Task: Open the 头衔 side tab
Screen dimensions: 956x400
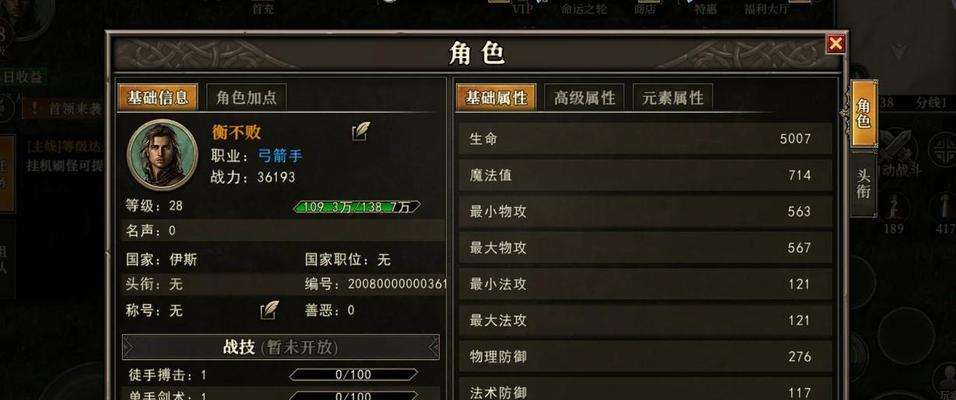Action: coord(863,184)
